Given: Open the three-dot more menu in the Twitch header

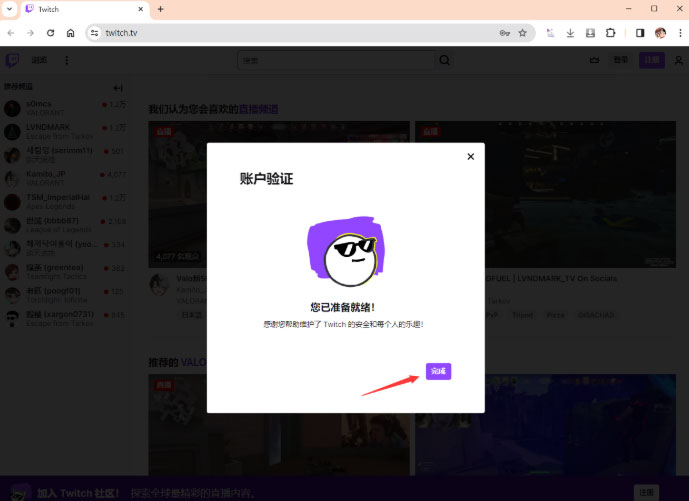Looking at the screenshot, I should (x=67, y=60).
